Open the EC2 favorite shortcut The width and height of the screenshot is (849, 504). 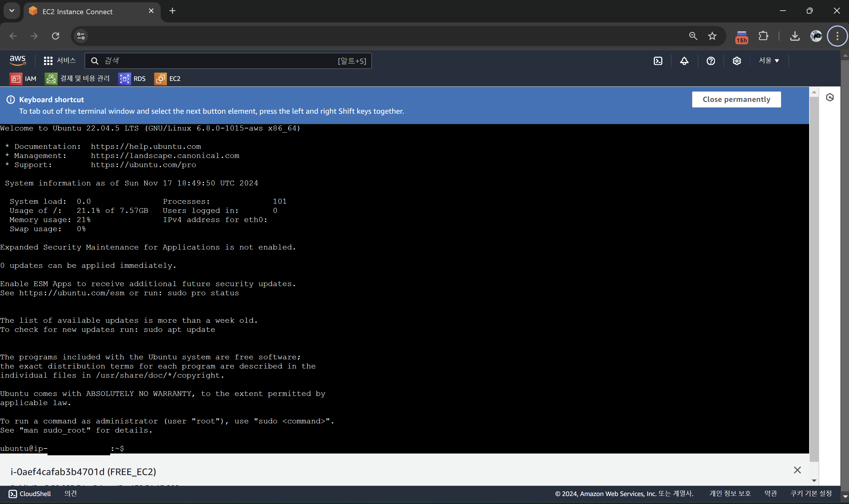167,79
